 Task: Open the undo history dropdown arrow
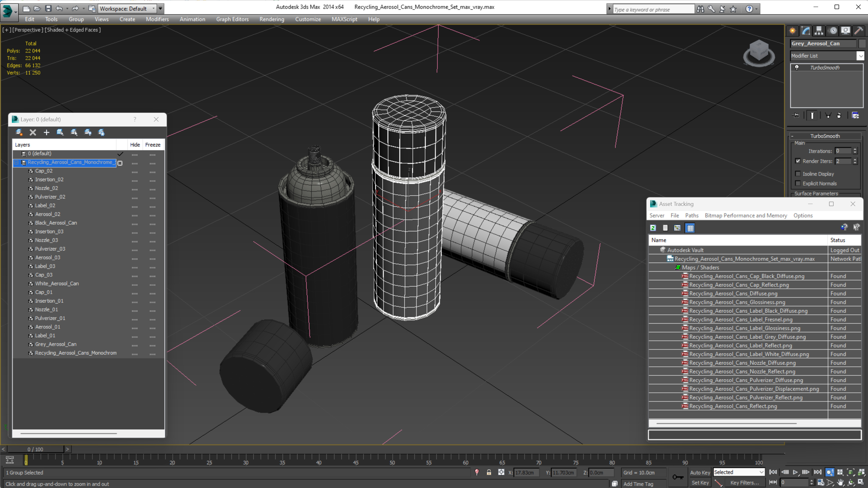67,9
